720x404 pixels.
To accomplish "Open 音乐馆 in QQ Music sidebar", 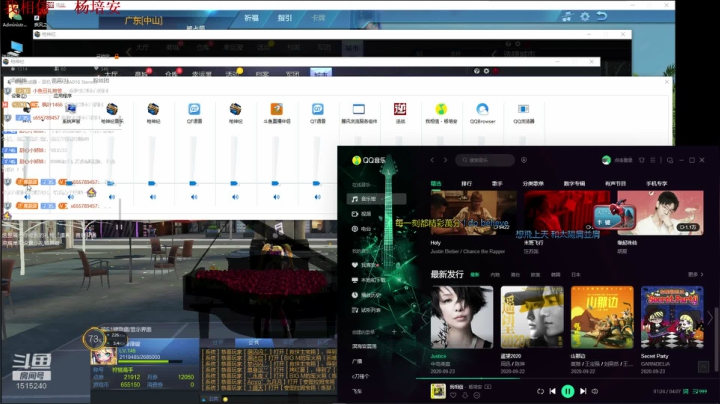I will point(377,199).
